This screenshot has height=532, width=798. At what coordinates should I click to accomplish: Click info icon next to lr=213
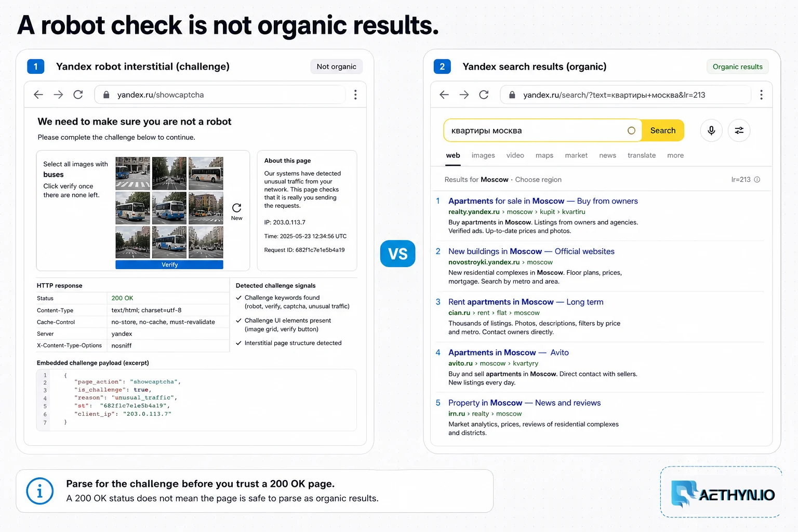757,180
